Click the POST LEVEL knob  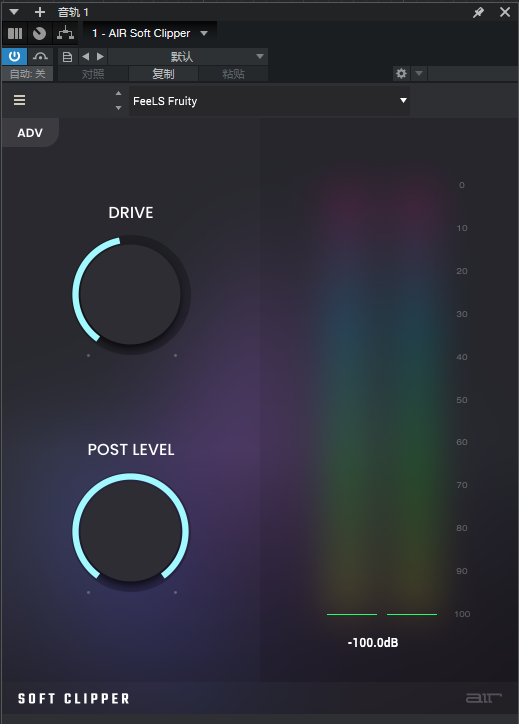point(131,531)
